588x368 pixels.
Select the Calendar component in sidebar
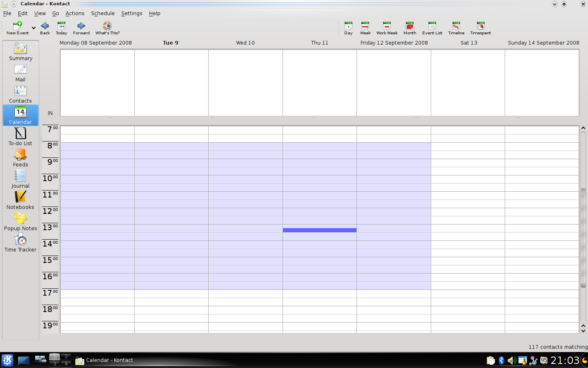click(x=20, y=115)
